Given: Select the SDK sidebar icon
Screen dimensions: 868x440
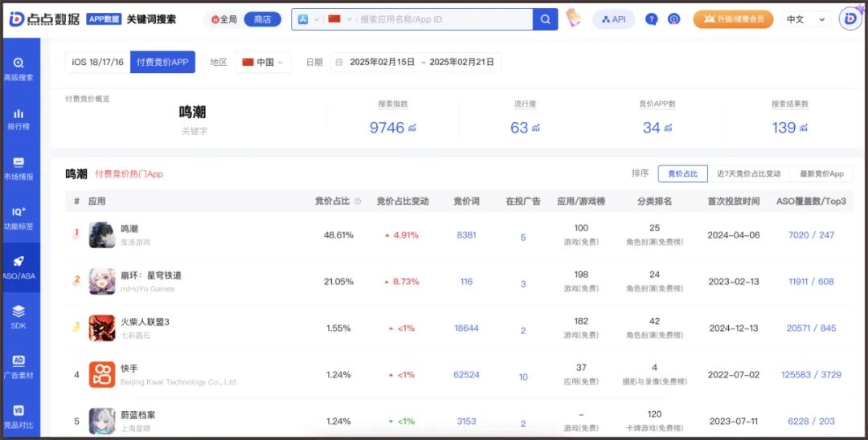Looking at the screenshot, I should 18,317.
